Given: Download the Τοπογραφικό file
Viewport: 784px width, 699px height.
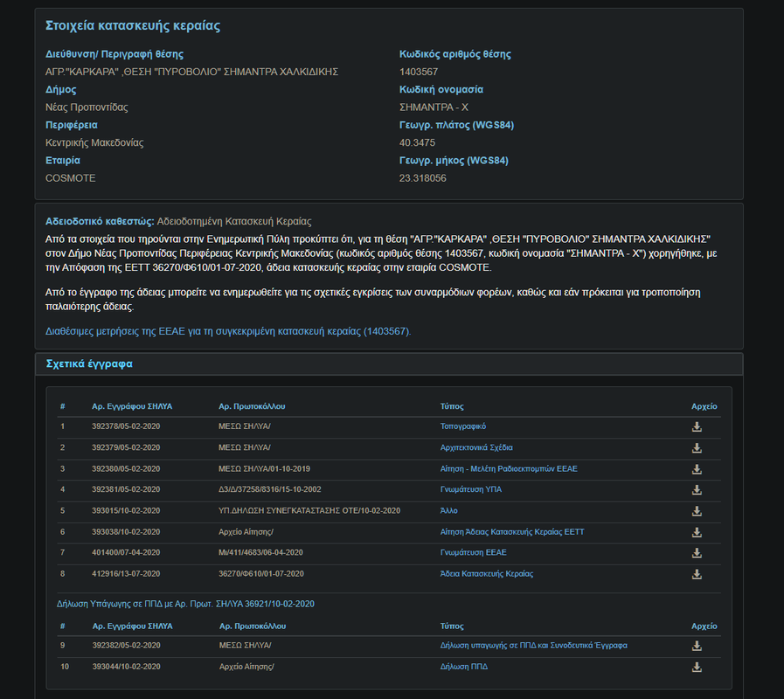Looking at the screenshot, I should tap(697, 427).
